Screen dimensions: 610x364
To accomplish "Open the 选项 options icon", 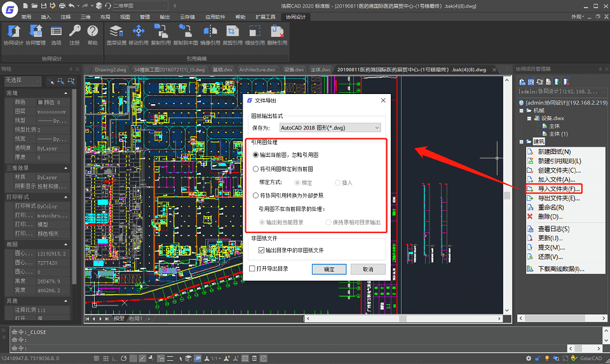I will (56, 34).
